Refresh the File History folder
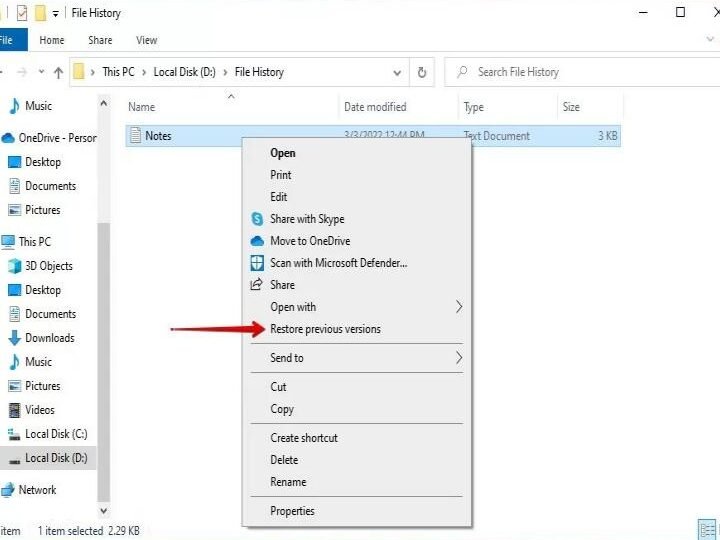Screen dimensions: 720x540 click(x=422, y=72)
